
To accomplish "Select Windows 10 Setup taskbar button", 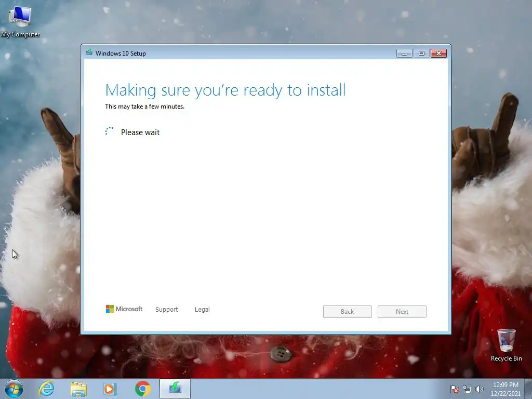I will click(175, 389).
